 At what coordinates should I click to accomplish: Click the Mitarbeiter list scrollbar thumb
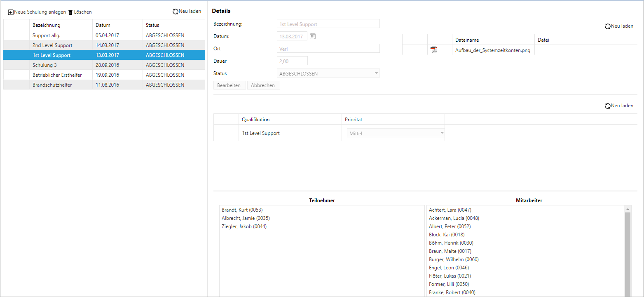(628, 254)
